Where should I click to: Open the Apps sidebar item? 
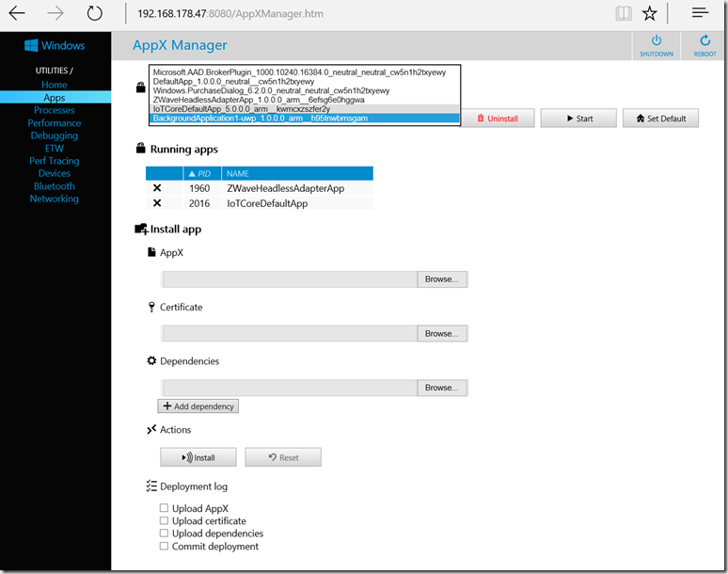pyautogui.click(x=55, y=98)
